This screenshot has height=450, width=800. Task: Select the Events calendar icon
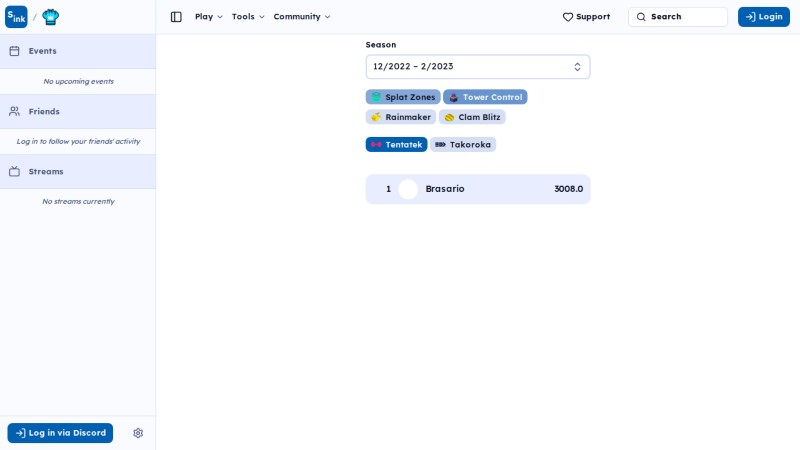coord(14,51)
